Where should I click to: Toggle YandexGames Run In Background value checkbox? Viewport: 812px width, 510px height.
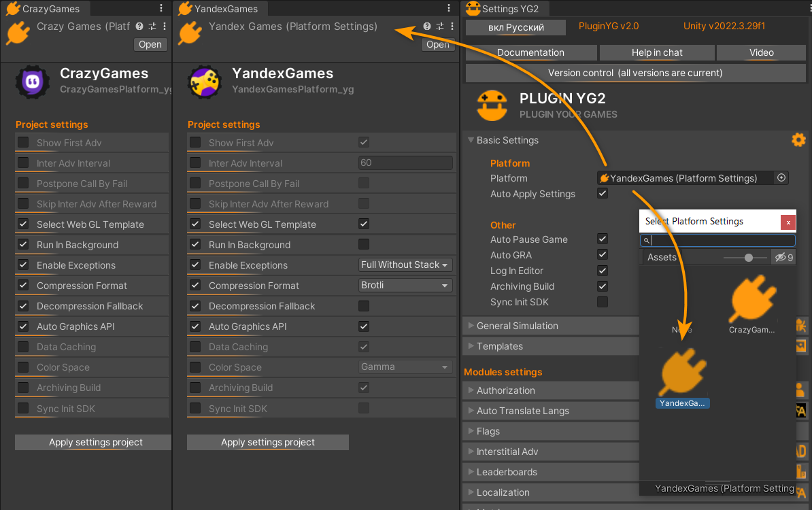(x=364, y=244)
